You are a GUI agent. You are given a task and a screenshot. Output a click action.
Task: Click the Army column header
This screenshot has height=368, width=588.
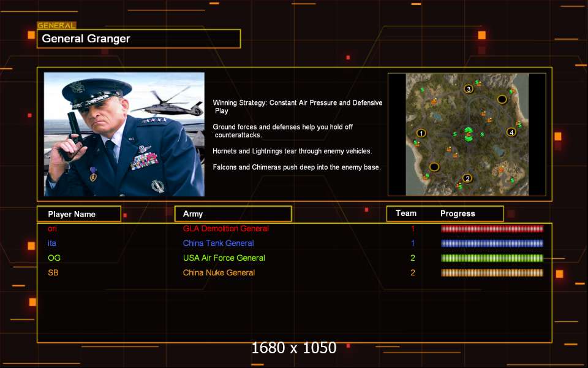(x=233, y=213)
